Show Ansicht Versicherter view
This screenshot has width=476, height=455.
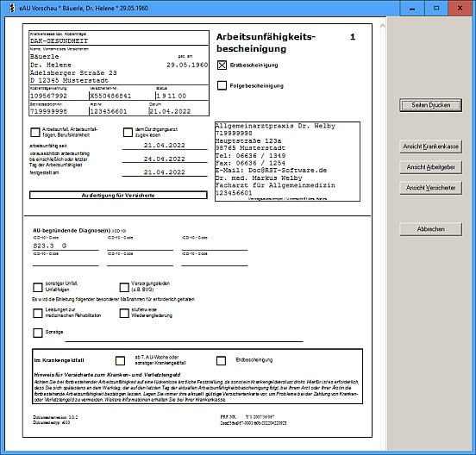coord(431,188)
